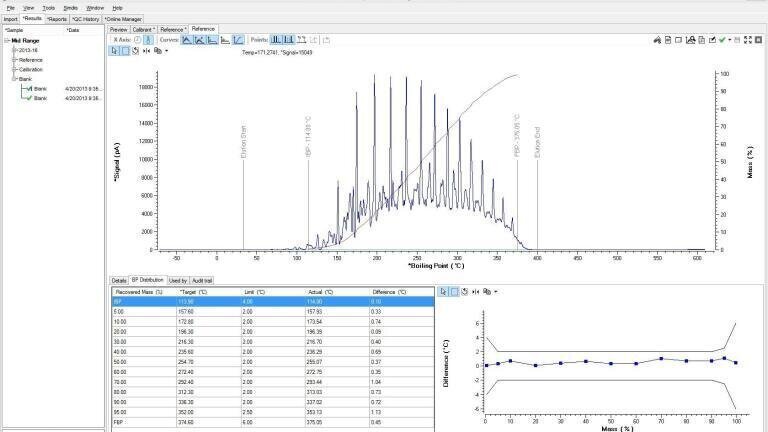Click copy icon above main chromatogram
The width and height of the screenshot is (768, 432).
pyautogui.click(x=158, y=50)
